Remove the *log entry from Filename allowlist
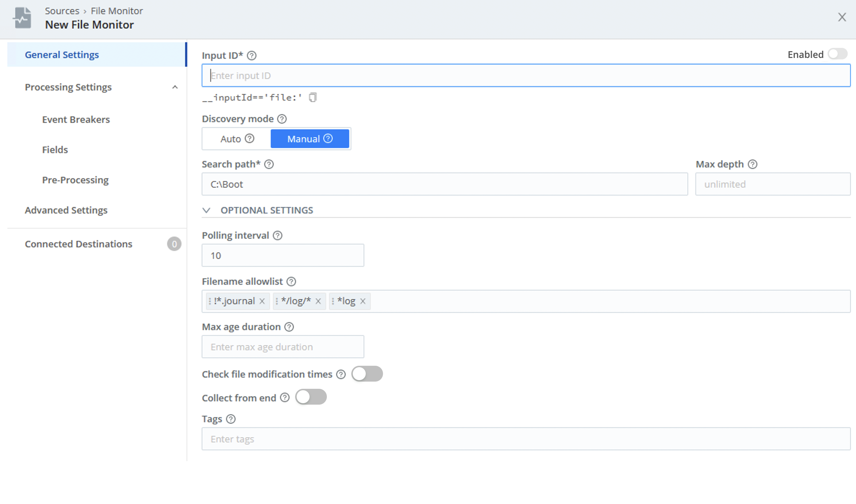Image resolution: width=856 pixels, height=504 pixels. pyautogui.click(x=363, y=301)
